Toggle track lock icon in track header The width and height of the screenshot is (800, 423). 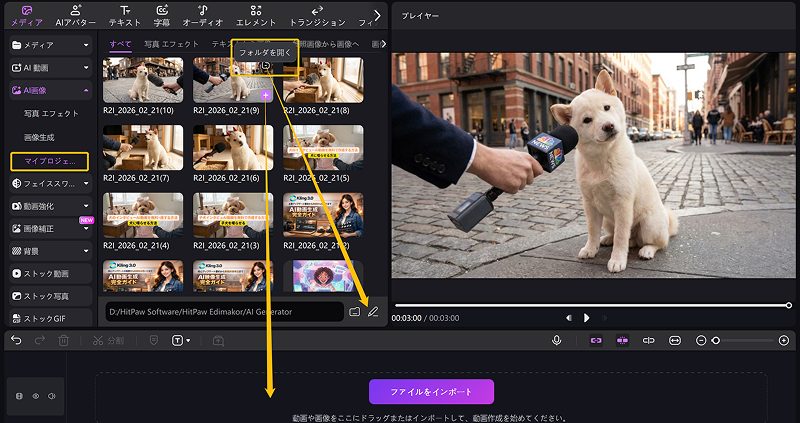pos(19,396)
